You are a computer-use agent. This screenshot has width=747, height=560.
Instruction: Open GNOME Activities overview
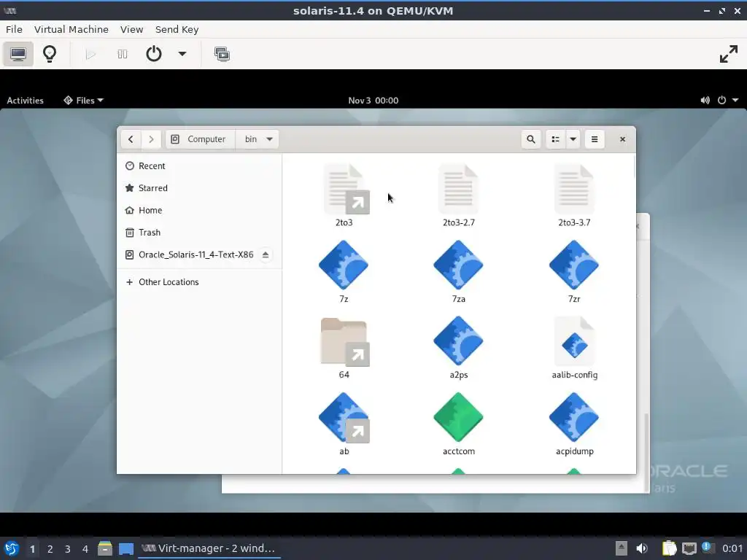[25, 101]
